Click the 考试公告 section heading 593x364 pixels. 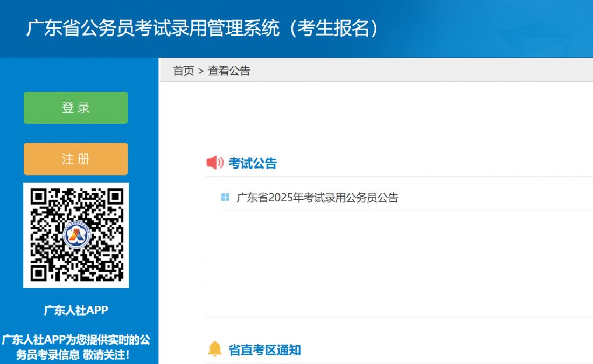[x=252, y=163]
